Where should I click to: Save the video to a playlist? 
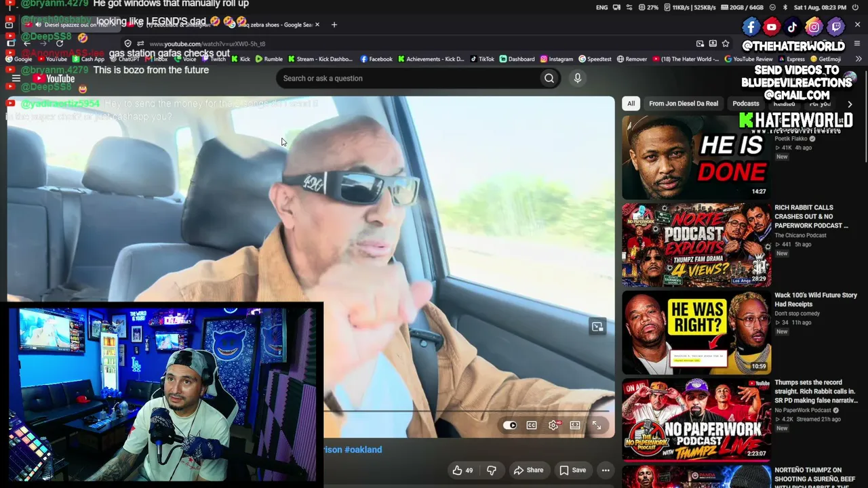(x=572, y=470)
